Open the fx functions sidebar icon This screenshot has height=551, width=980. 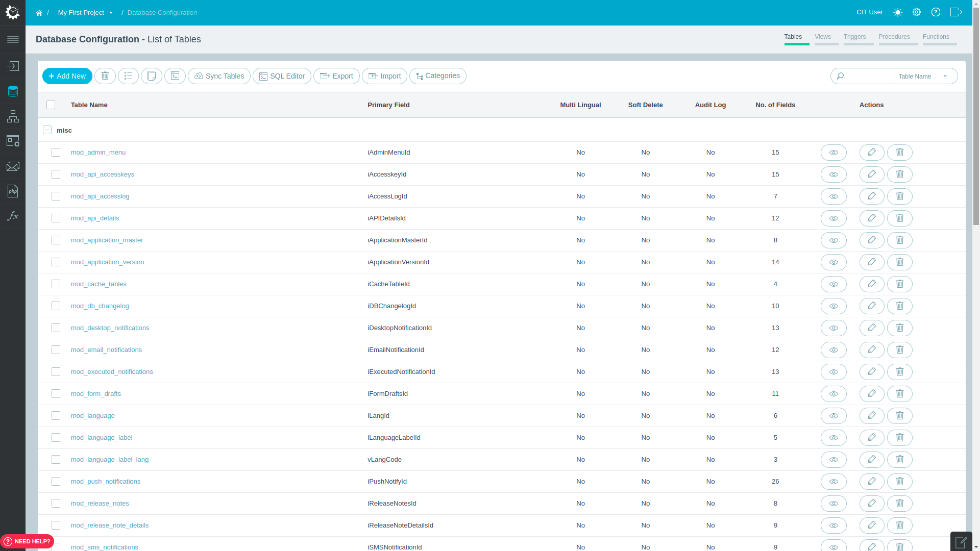point(13,216)
